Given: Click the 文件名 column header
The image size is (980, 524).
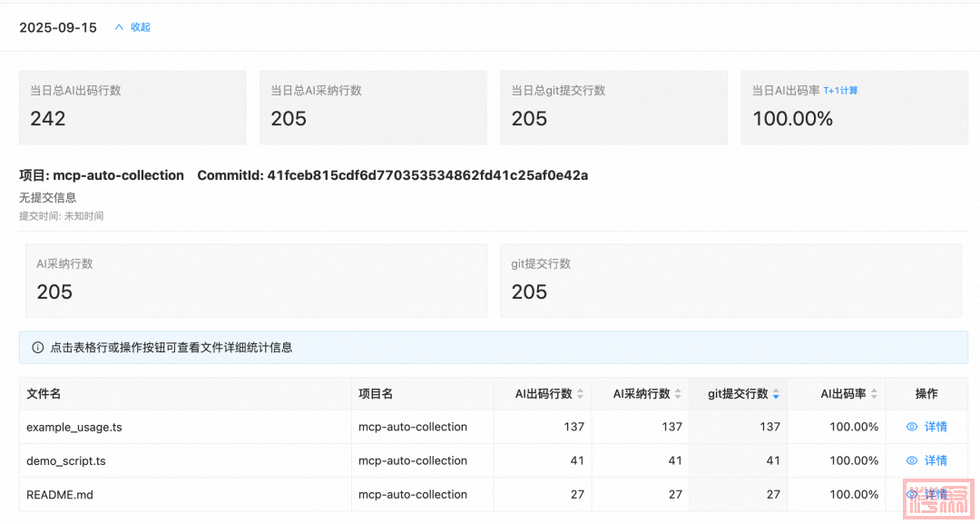Looking at the screenshot, I should [44, 394].
